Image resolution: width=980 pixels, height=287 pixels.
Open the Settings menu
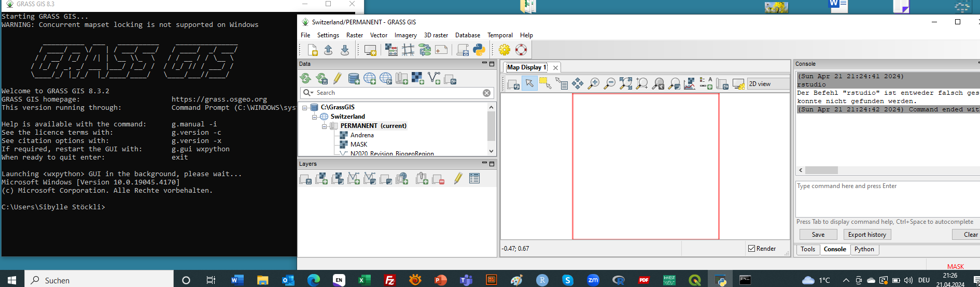(x=328, y=35)
